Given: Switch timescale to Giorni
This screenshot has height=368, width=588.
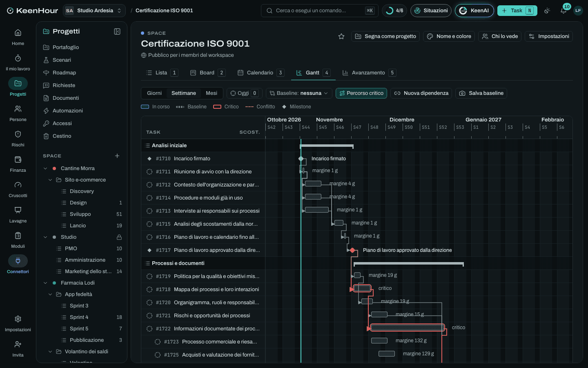Looking at the screenshot, I should [154, 93].
